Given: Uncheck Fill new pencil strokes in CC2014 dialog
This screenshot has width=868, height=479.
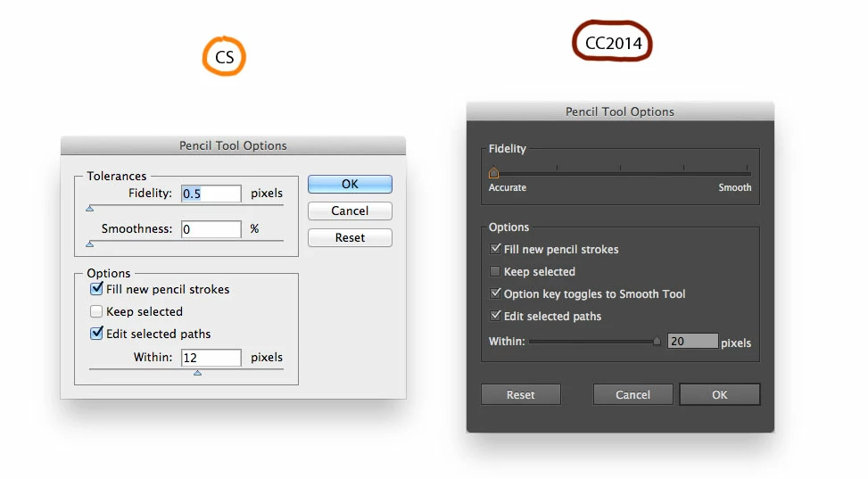Looking at the screenshot, I should pos(495,249).
